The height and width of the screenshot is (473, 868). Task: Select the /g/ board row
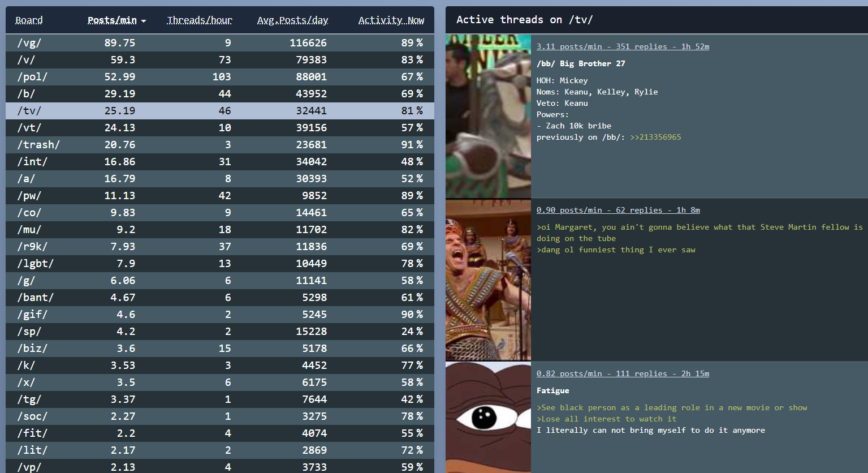click(x=220, y=281)
